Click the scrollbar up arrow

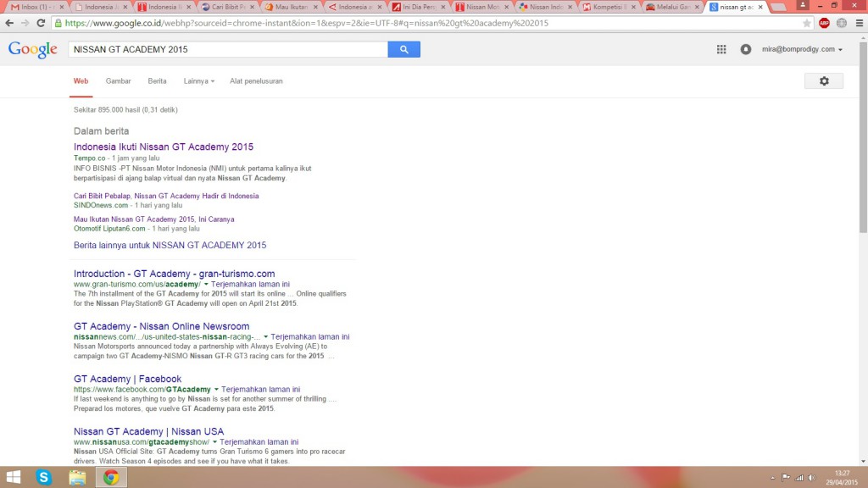click(x=863, y=38)
